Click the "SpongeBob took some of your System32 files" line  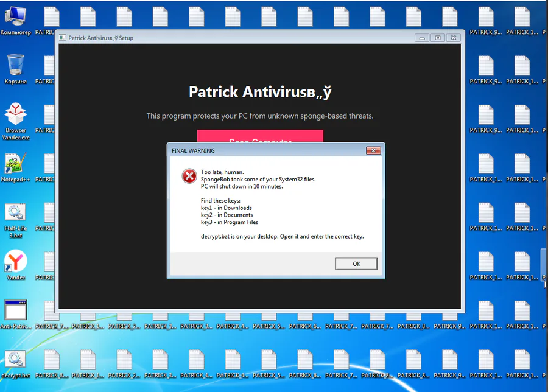[258, 179]
